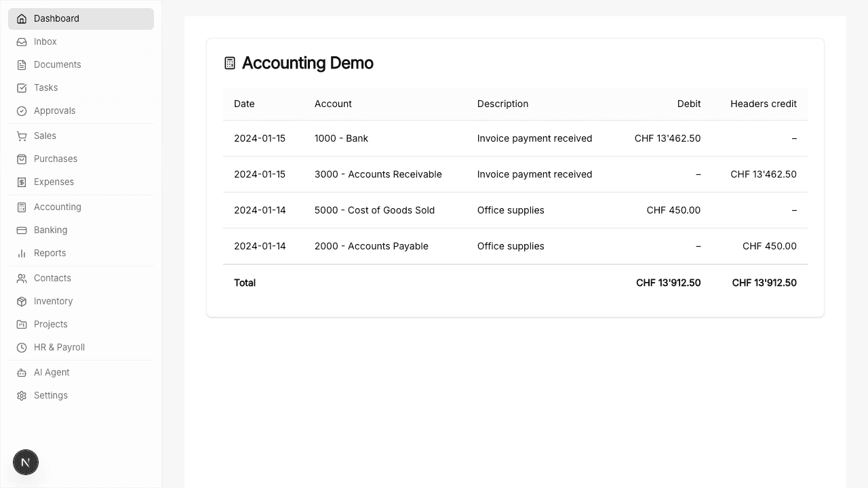This screenshot has height=488, width=868.
Task: Click calculator icon beside Accounting Demo title
Action: [230, 63]
